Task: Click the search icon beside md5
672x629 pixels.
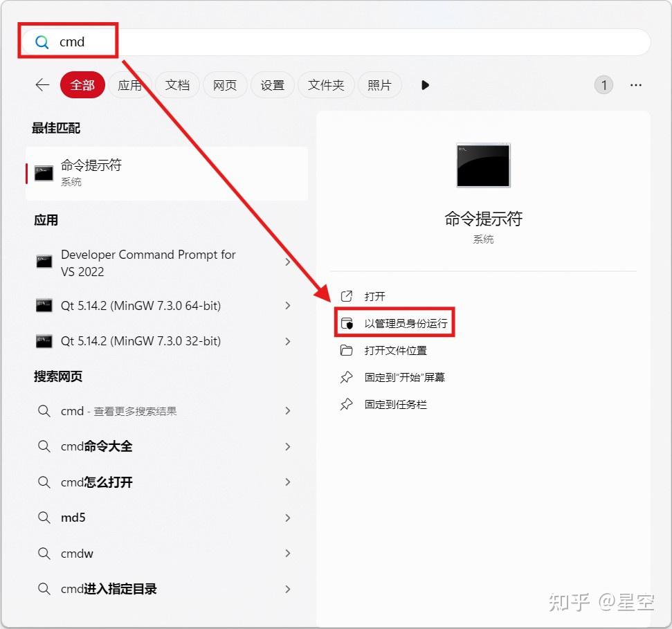Action: click(44, 518)
